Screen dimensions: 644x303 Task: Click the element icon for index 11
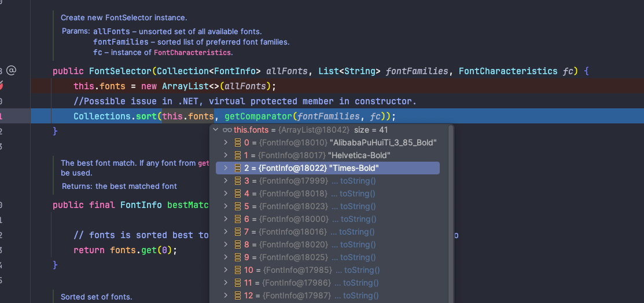tap(237, 283)
